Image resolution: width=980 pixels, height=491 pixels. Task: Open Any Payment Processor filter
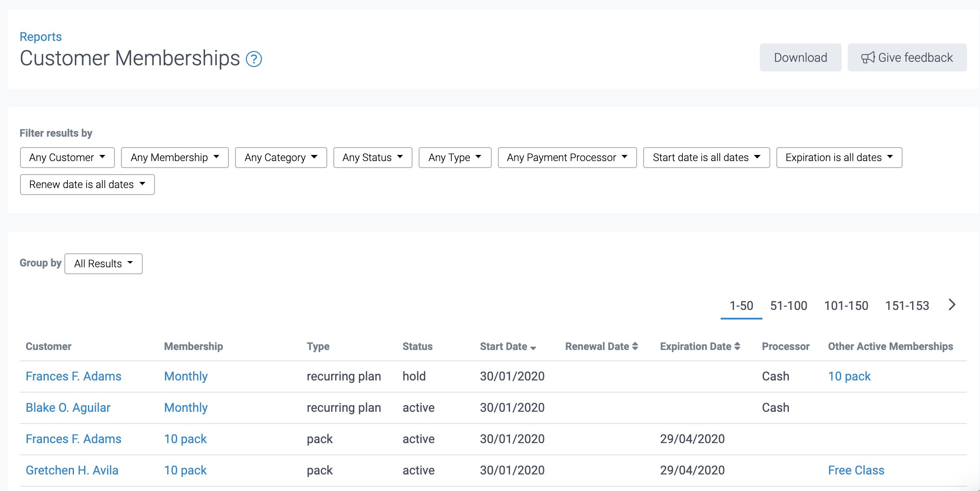coord(567,158)
